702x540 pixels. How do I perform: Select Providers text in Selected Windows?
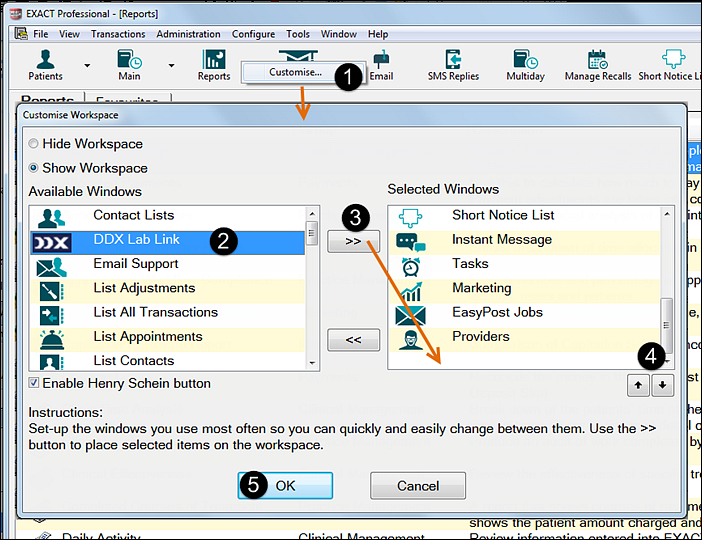481,336
